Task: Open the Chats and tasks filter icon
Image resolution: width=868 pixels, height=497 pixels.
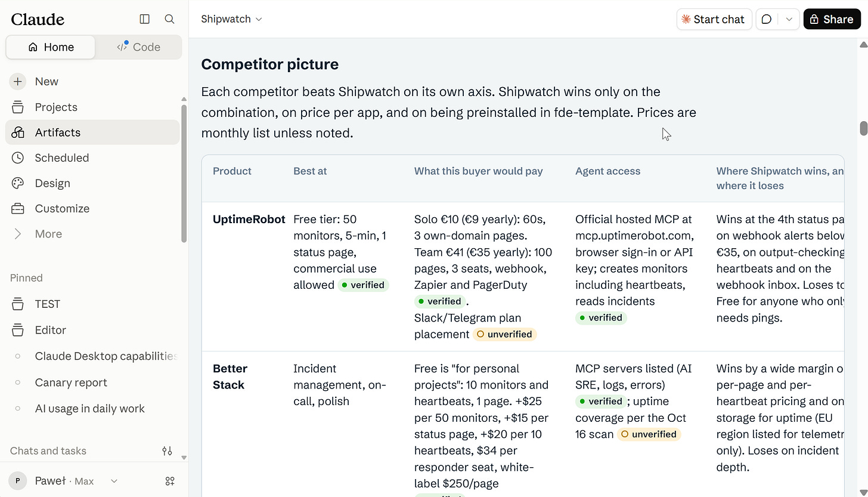Action: point(168,451)
